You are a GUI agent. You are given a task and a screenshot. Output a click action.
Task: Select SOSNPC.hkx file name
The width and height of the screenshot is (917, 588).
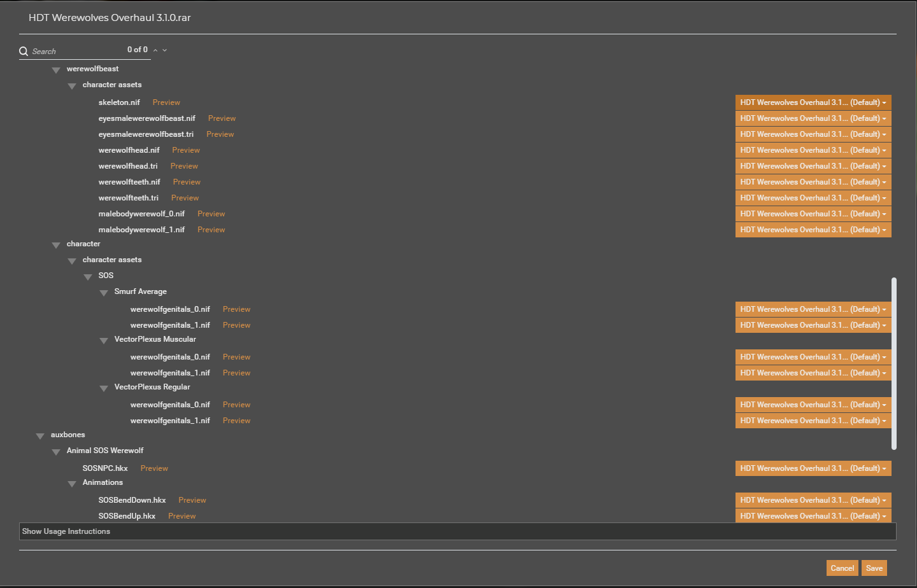[x=105, y=468]
